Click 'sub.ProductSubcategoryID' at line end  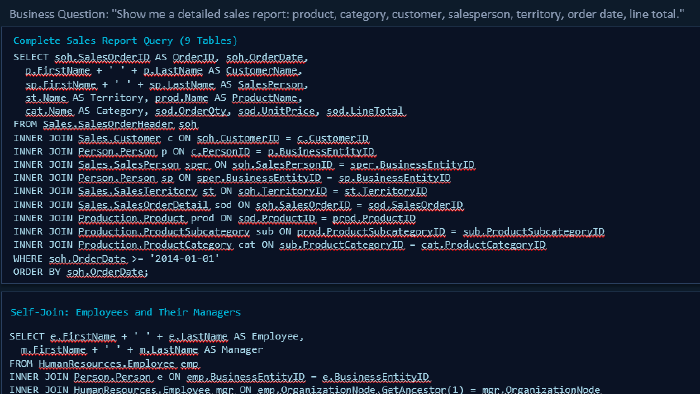pos(533,232)
